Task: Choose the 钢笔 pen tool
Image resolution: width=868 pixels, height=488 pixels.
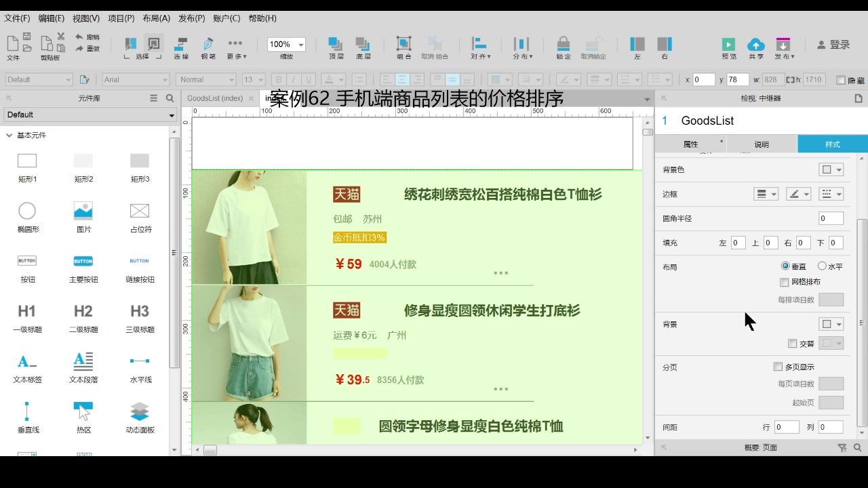Action: (x=208, y=47)
